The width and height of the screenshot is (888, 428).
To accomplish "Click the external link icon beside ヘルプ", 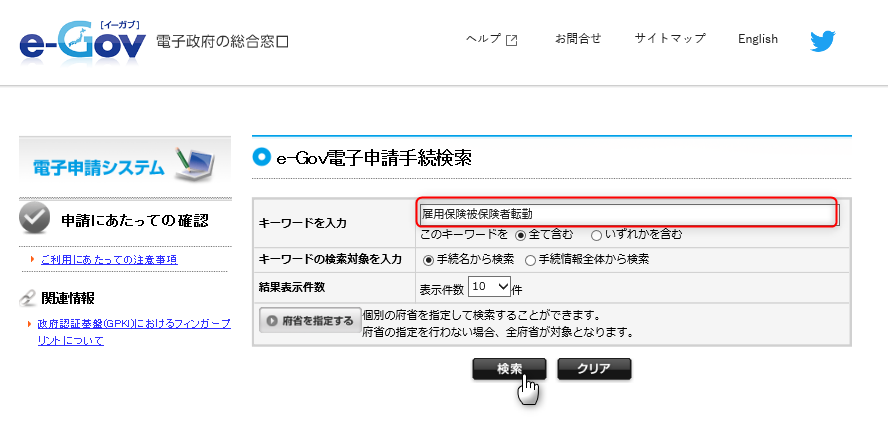I will 511,40.
